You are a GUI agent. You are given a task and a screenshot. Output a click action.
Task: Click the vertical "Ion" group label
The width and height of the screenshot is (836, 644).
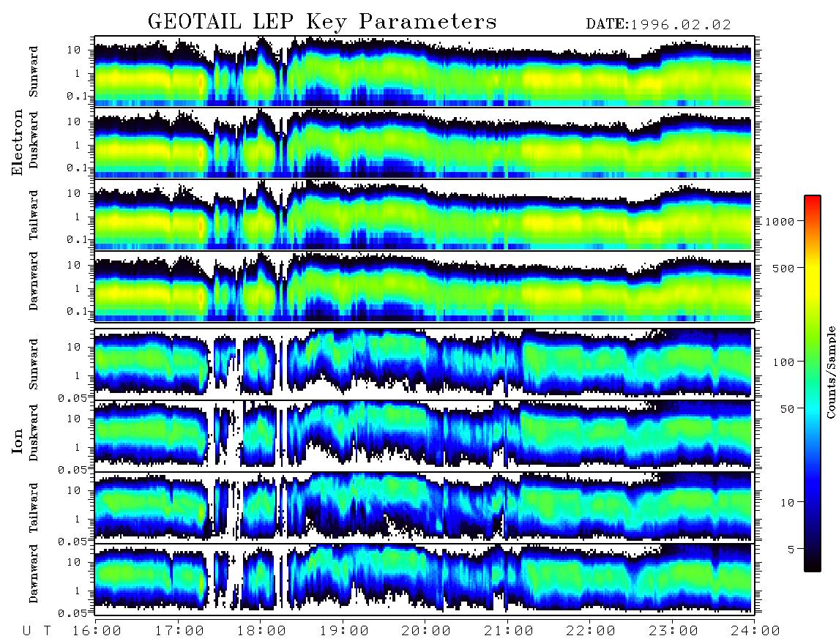(x=18, y=441)
